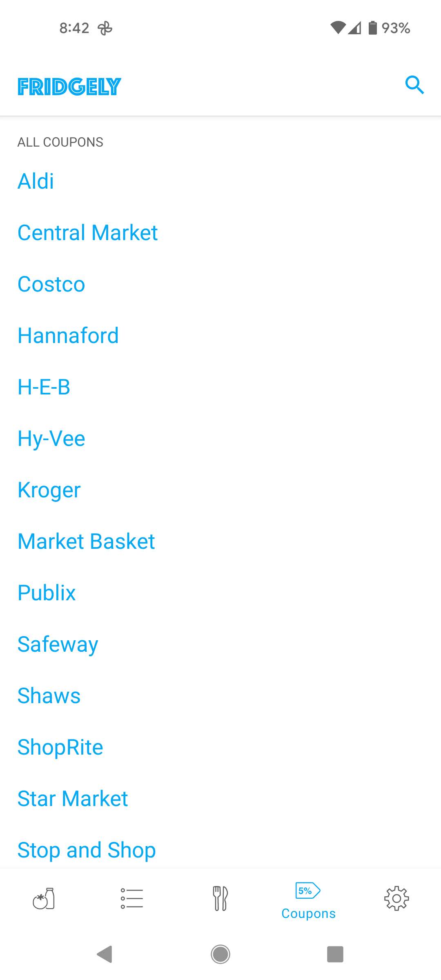Choose Kroger from the coupon list
The width and height of the screenshot is (441, 980).
tap(49, 490)
